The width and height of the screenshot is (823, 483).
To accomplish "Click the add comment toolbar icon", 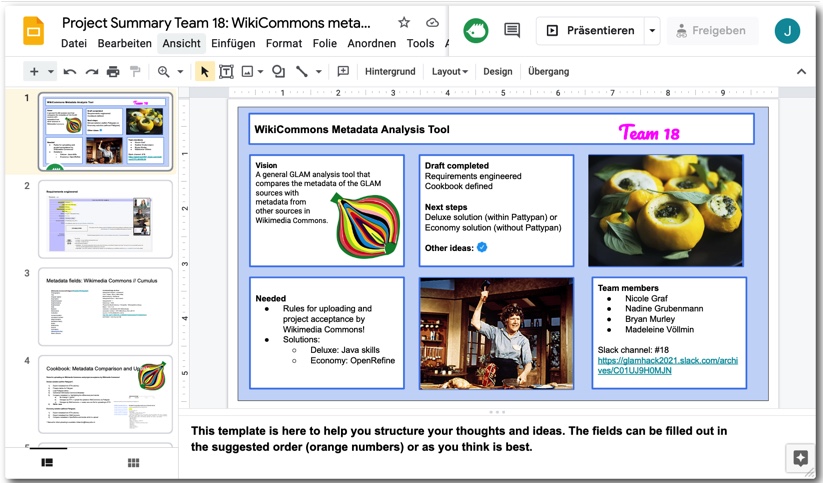I will (343, 72).
